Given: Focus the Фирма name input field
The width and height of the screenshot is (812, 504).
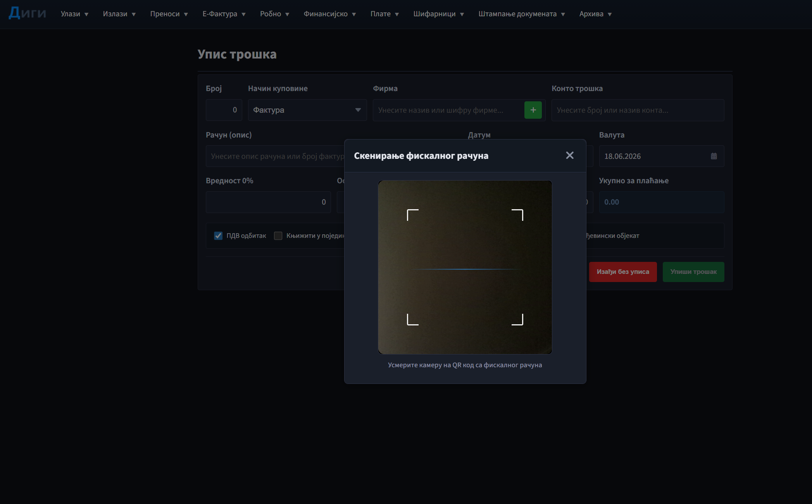Looking at the screenshot, I should (448, 110).
